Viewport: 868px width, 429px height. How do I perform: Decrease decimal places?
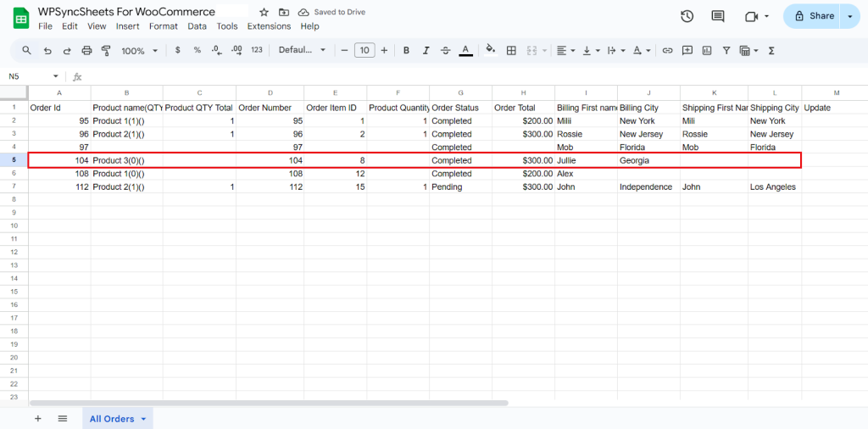pos(217,50)
